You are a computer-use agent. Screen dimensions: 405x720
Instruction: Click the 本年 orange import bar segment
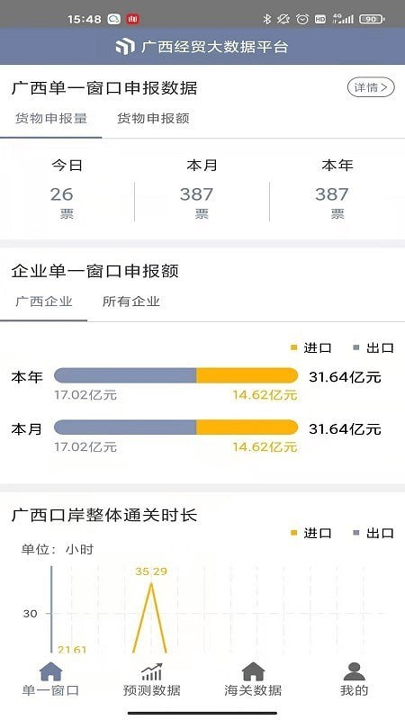click(x=247, y=375)
